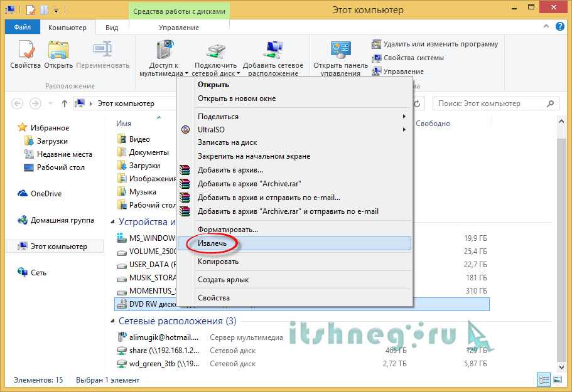Open the quick access toolbar dropdown

click(x=56, y=10)
